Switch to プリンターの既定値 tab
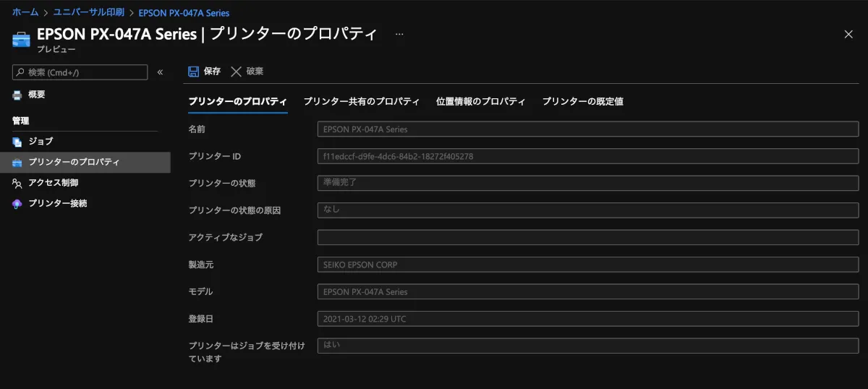Screen dimensions: 868x389 point(583,102)
